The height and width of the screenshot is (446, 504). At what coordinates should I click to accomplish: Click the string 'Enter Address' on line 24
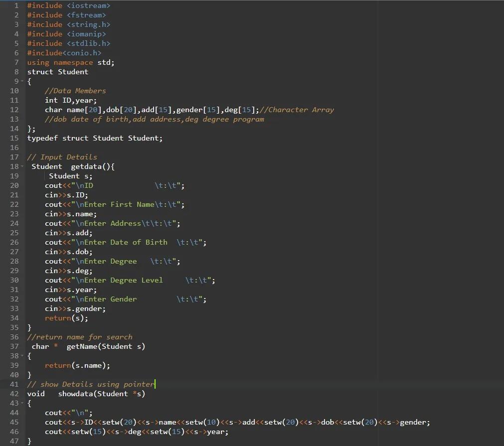tap(113, 223)
